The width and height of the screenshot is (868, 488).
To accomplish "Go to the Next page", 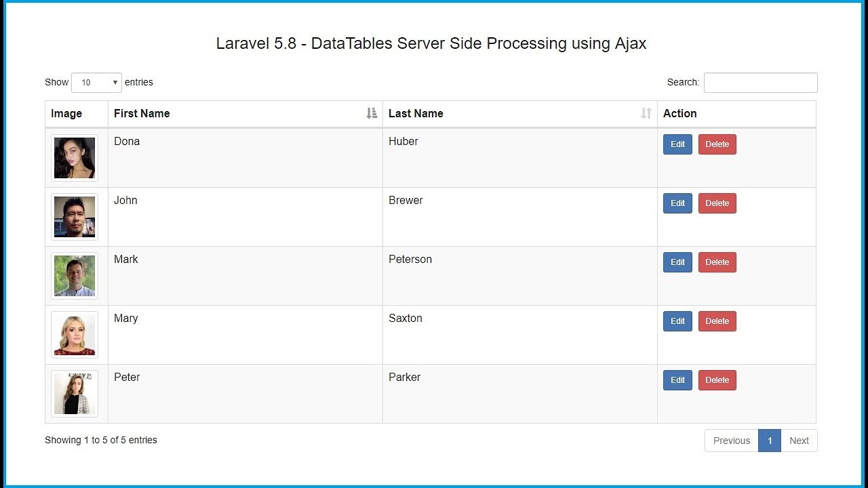I will (x=799, y=441).
